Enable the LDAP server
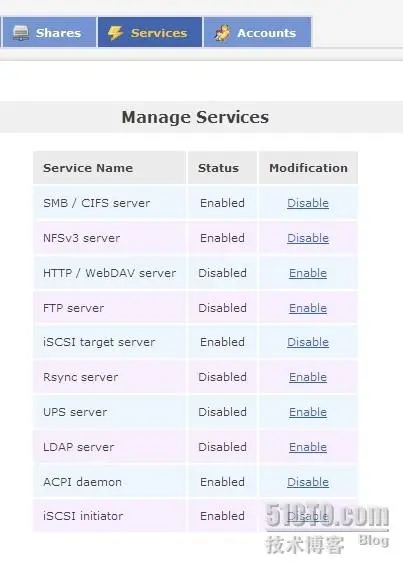The height and width of the screenshot is (568, 403). coord(308,447)
